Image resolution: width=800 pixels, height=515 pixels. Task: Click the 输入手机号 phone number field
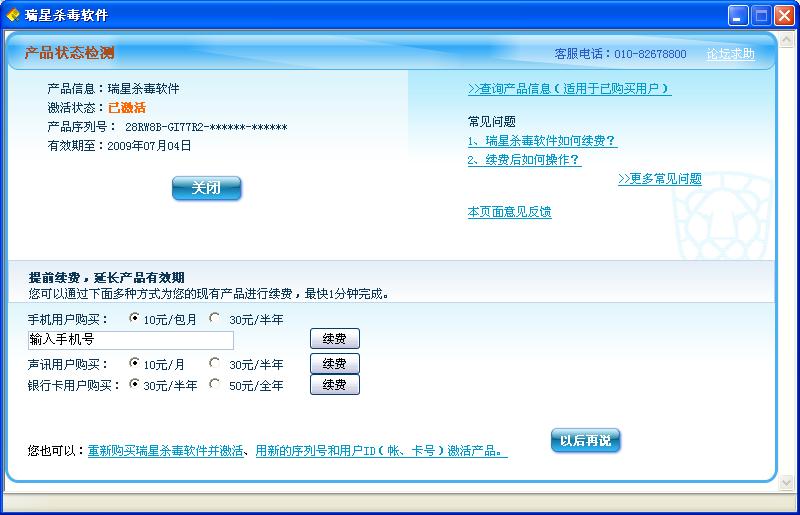tap(131, 340)
